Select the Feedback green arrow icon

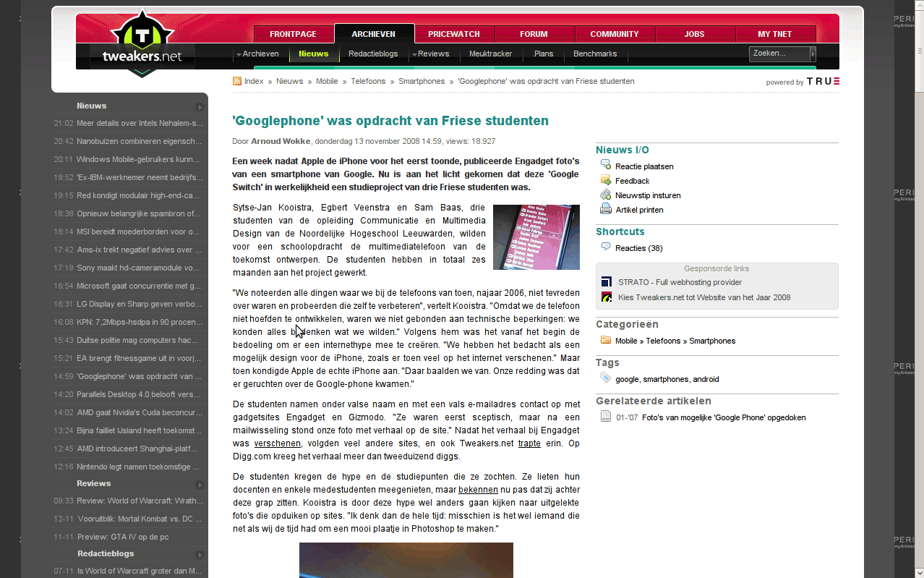[x=605, y=180]
